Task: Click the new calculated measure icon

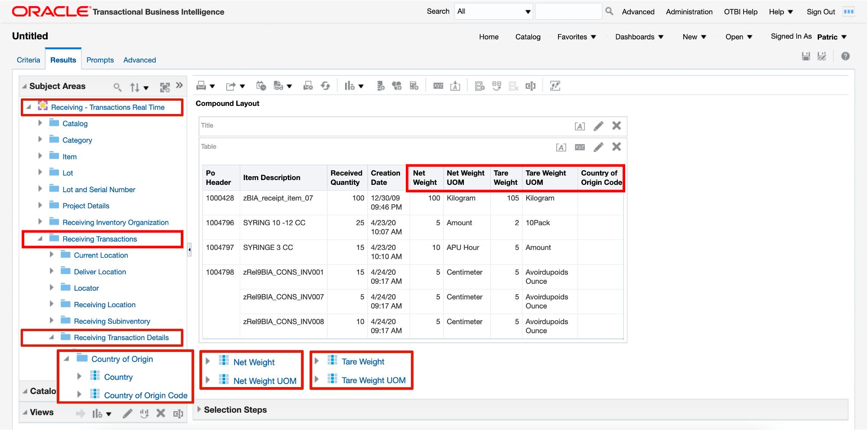Action: coord(380,86)
